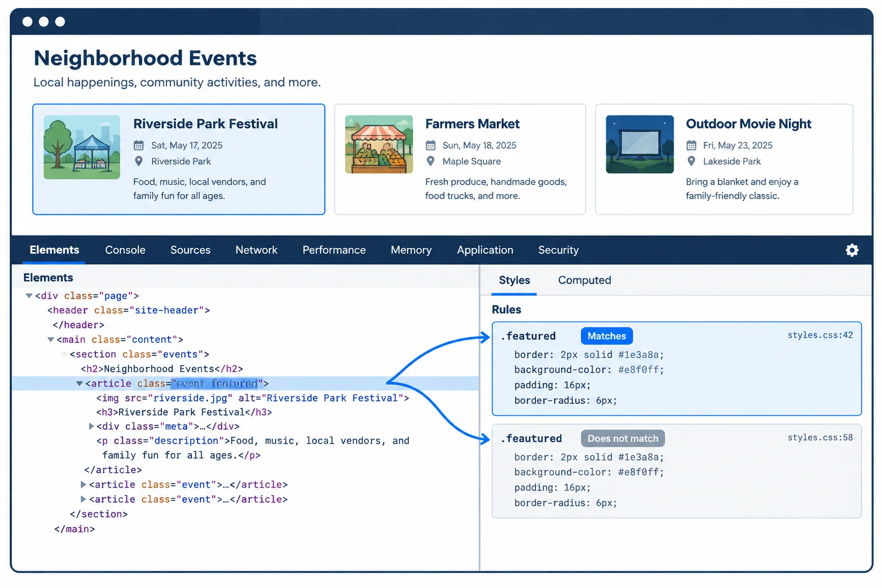This screenshot has width=882, height=588.
Task: Select the img src="riverside.jpg" node
Action: (253, 398)
